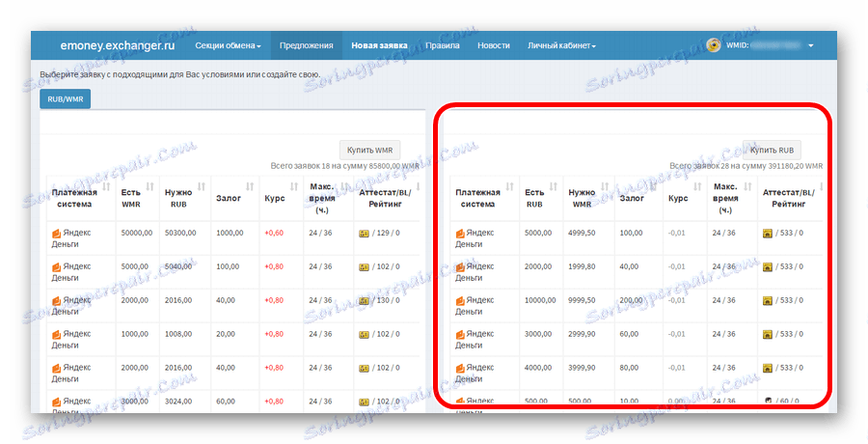Select the 5040,00 amount cell
Viewport: 868px width, 444px height.
point(178,266)
